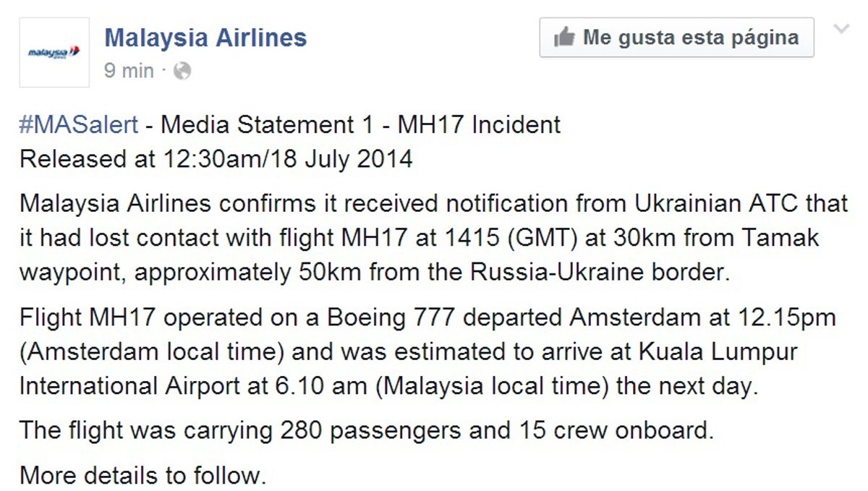Click the thumbs-up icon on like button
The image size is (868, 491).
coord(563,38)
